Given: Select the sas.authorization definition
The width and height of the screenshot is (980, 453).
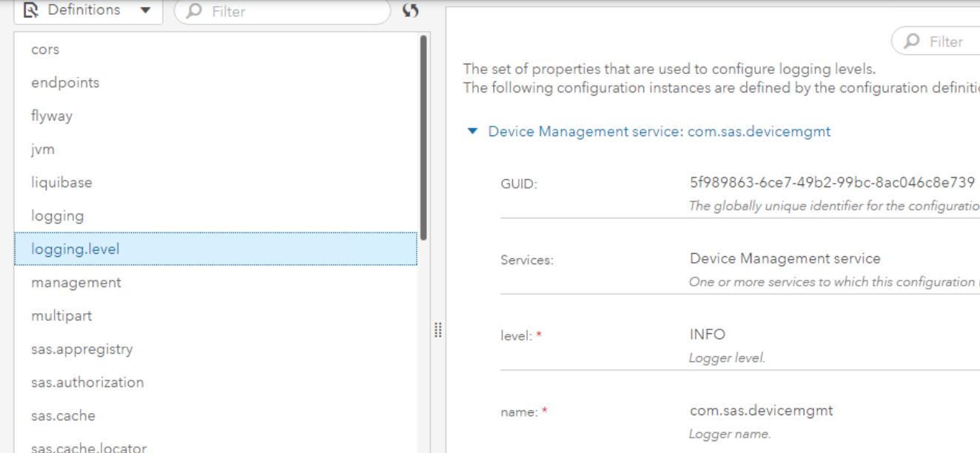Looking at the screenshot, I should 215,383.
